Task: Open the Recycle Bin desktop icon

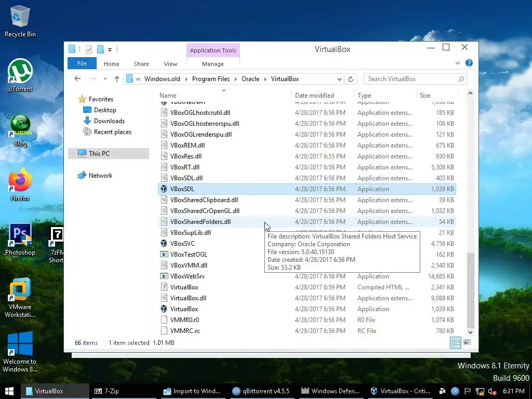Action: click(20, 21)
